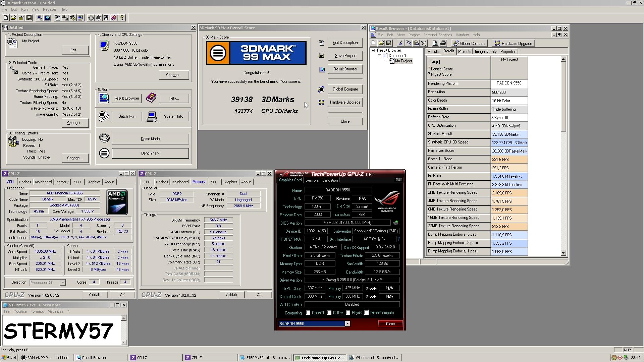
Task: Collapse Result Browser root tree node
Action: [373, 50]
